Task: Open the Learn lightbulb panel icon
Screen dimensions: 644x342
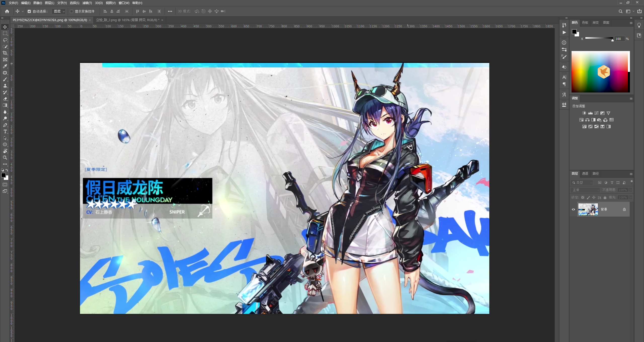Action: point(639,25)
